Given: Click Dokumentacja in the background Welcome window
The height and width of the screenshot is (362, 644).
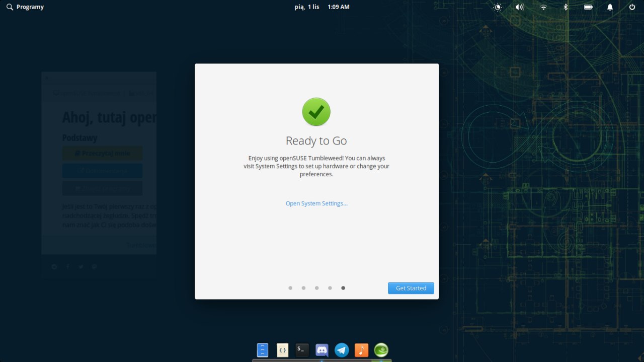Looking at the screenshot, I should 102,171.
